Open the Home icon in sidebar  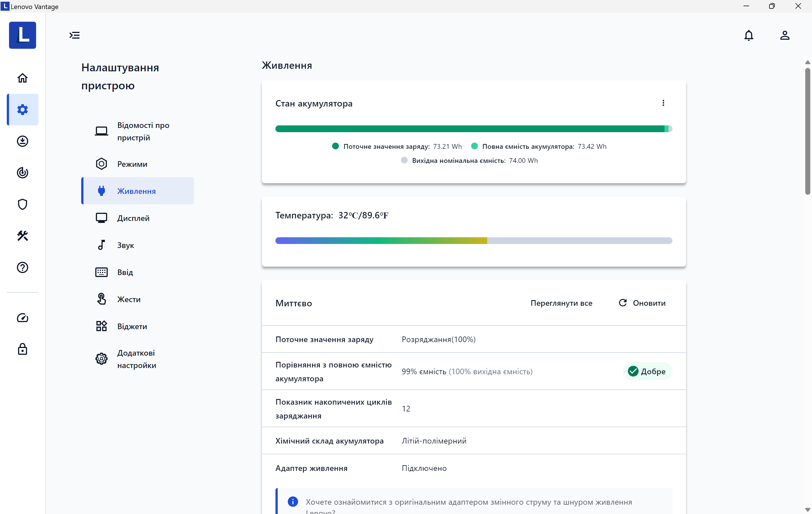[x=23, y=78]
